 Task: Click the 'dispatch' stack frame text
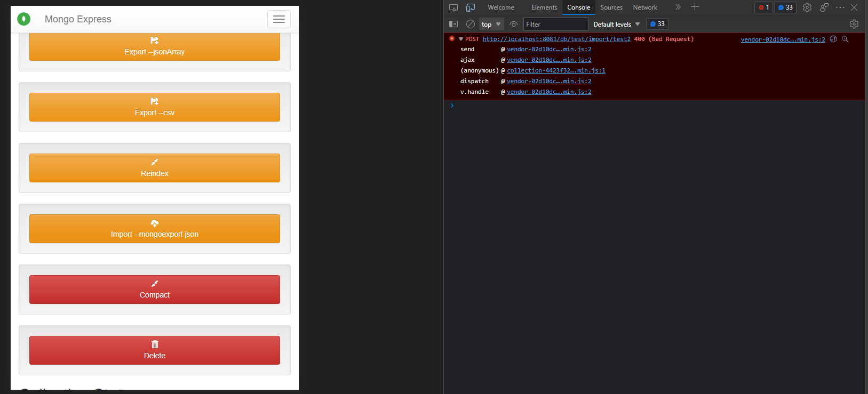pyautogui.click(x=474, y=81)
